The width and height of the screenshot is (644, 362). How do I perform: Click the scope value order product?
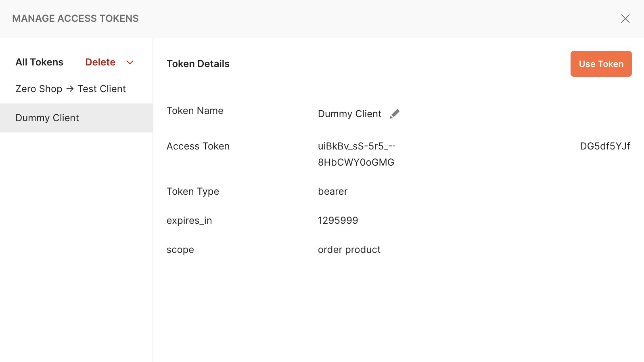[x=349, y=250]
